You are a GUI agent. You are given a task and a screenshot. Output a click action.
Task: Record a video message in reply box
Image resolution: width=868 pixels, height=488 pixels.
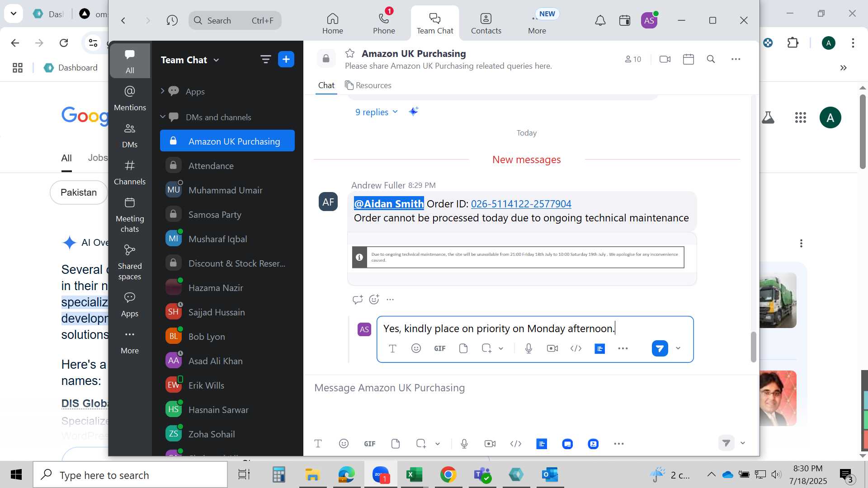552,348
